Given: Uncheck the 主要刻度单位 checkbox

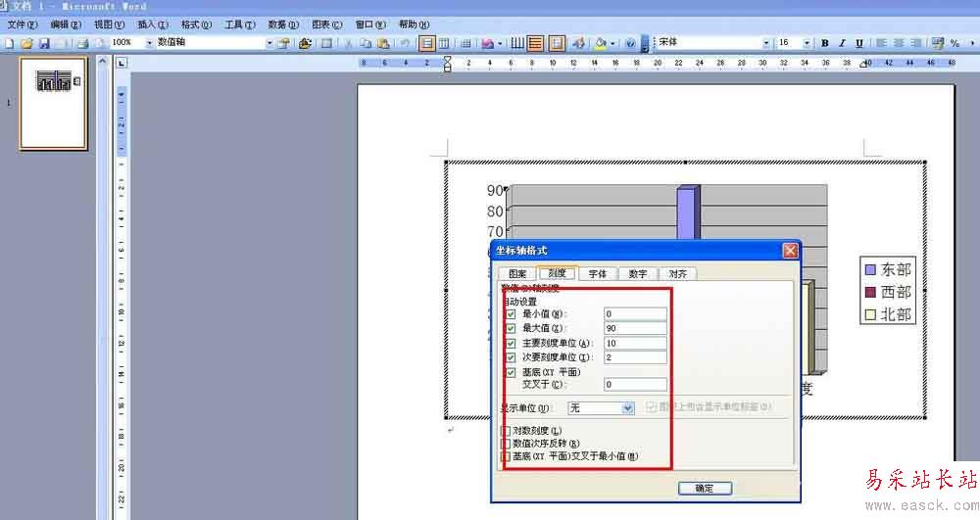Looking at the screenshot, I should 511,344.
